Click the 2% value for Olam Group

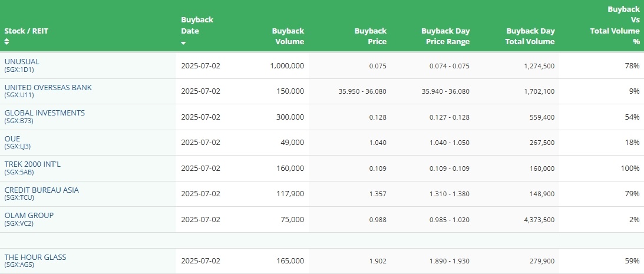(635, 220)
